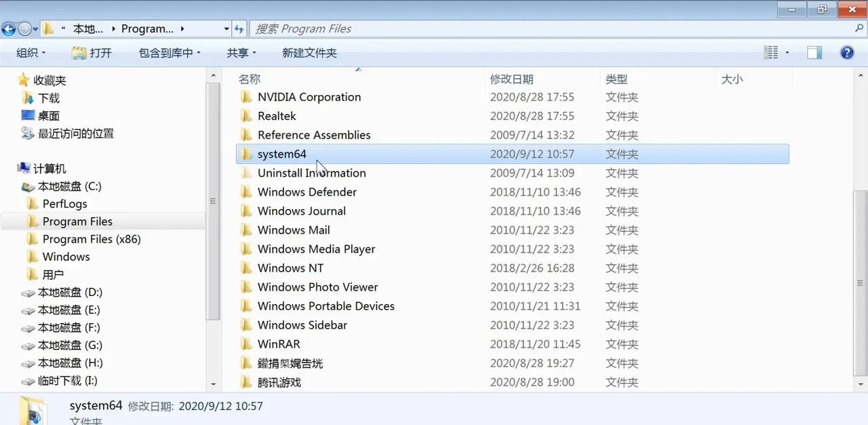
Task: Click the system64 folder icon
Action: point(246,154)
